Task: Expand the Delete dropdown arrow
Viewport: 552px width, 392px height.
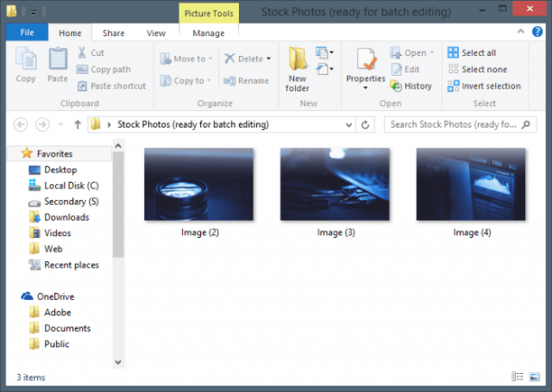Action: (268, 59)
